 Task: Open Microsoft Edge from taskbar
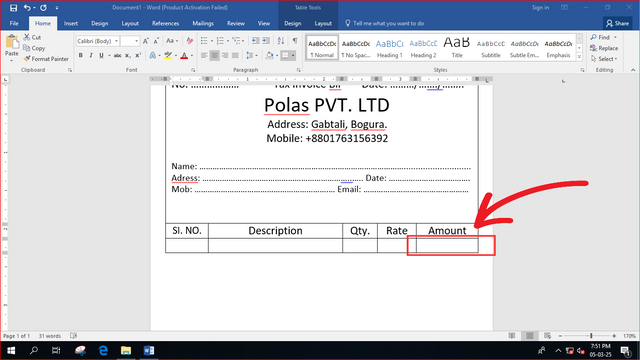(103, 350)
